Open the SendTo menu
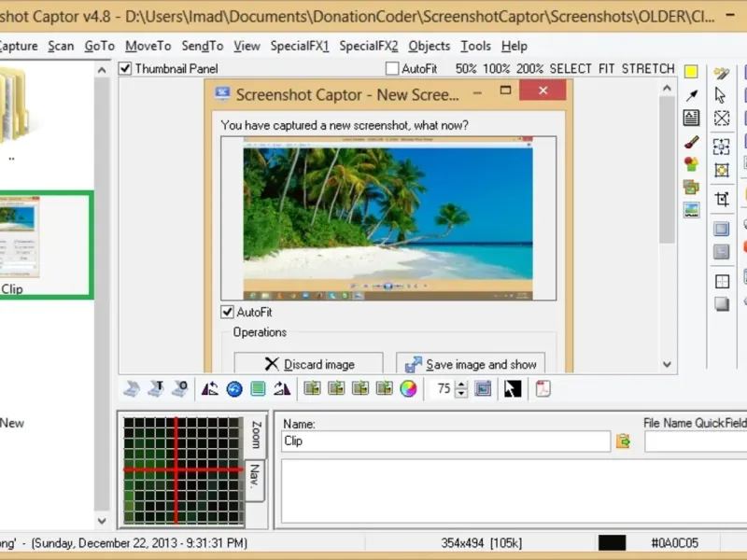The height and width of the screenshot is (560, 747). coord(203,46)
